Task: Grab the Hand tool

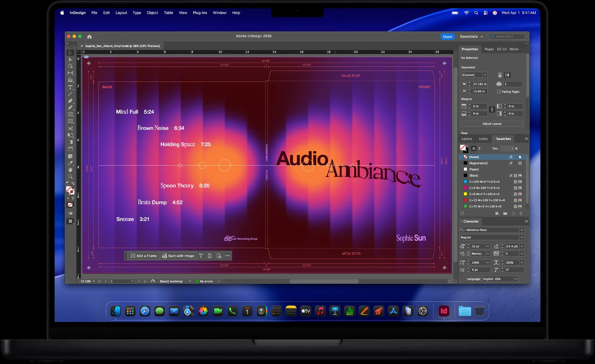Action: (x=70, y=170)
